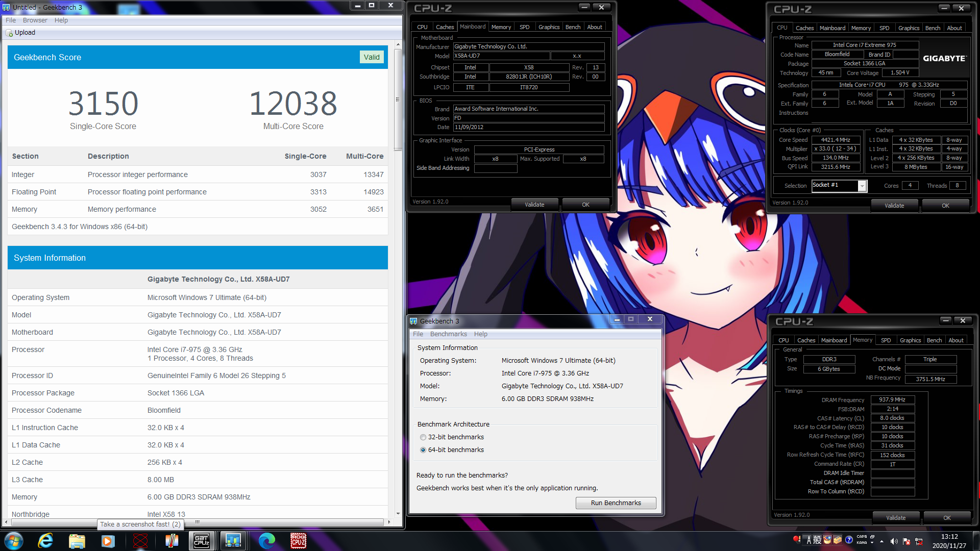Click the Upload button in Geekbench
The width and height of the screenshot is (980, 551).
(x=20, y=33)
